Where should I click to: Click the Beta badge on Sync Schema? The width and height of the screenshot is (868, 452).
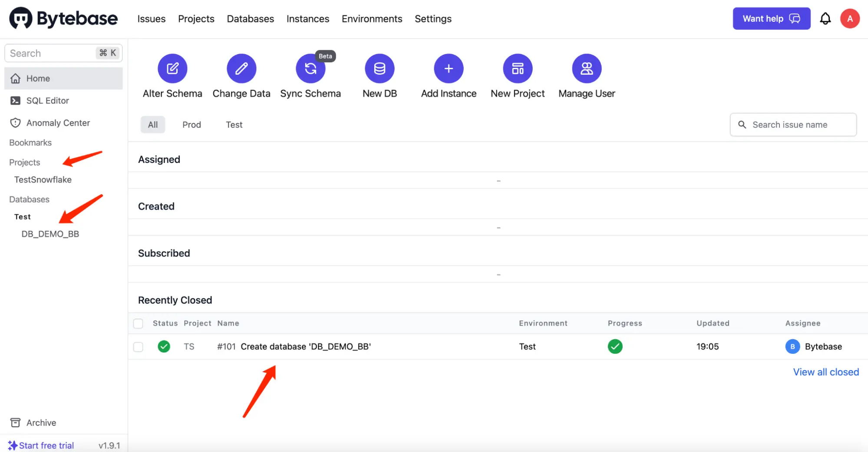(x=325, y=56)
